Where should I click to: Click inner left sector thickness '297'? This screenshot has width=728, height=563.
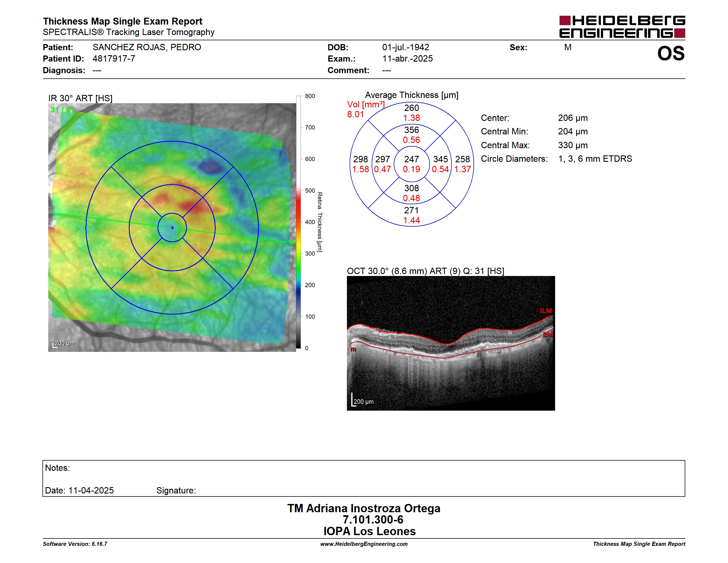click(x=382, y=159)
